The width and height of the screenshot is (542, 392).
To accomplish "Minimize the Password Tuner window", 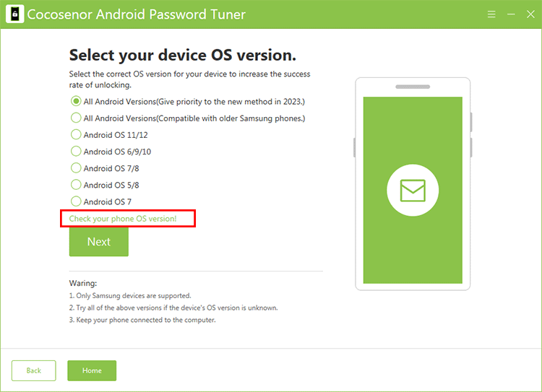I will pos(511,14).
